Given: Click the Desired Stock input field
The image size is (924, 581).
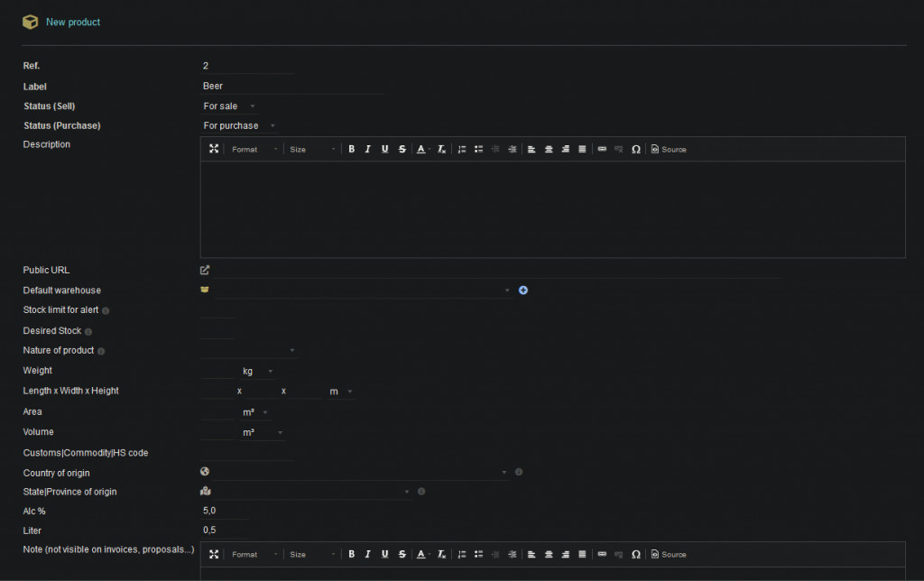Looking at the screenshot, I should point(217,331).
